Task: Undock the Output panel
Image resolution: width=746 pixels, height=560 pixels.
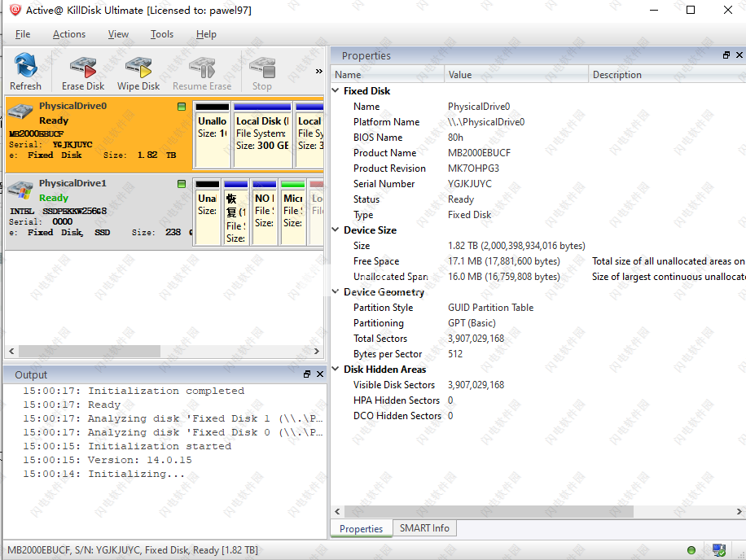Action: pos(307,374)
